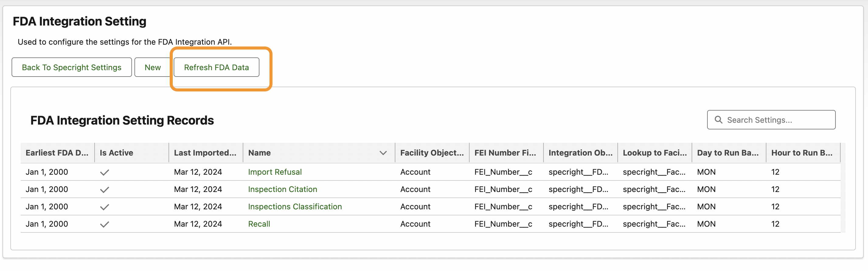Viewport: 868px width, 271px height.
Task: Click the Facility Object column header
Action: [432, 153]
